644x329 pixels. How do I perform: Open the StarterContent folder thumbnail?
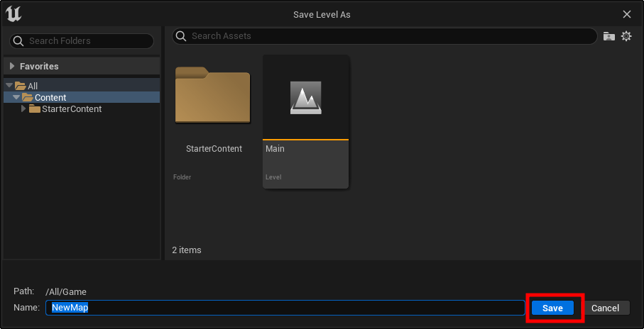pos(212,97)
